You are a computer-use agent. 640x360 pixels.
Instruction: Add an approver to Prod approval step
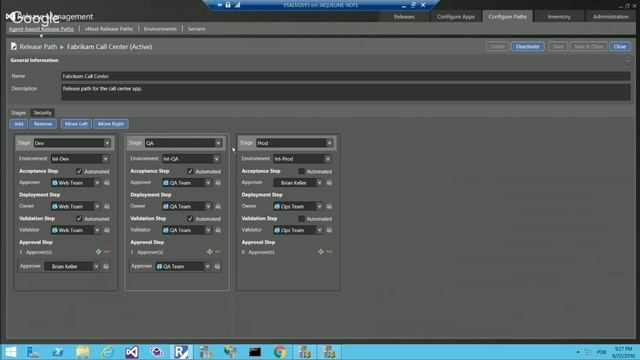[x=321, y=252]
